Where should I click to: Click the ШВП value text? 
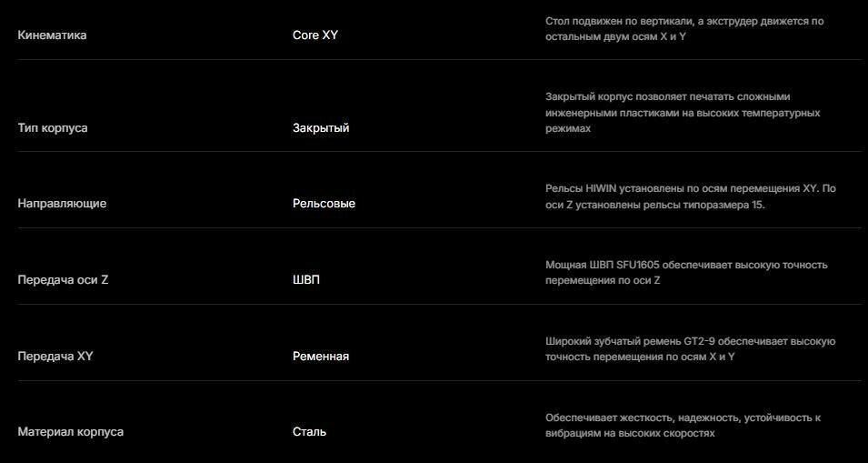point(306,279)
